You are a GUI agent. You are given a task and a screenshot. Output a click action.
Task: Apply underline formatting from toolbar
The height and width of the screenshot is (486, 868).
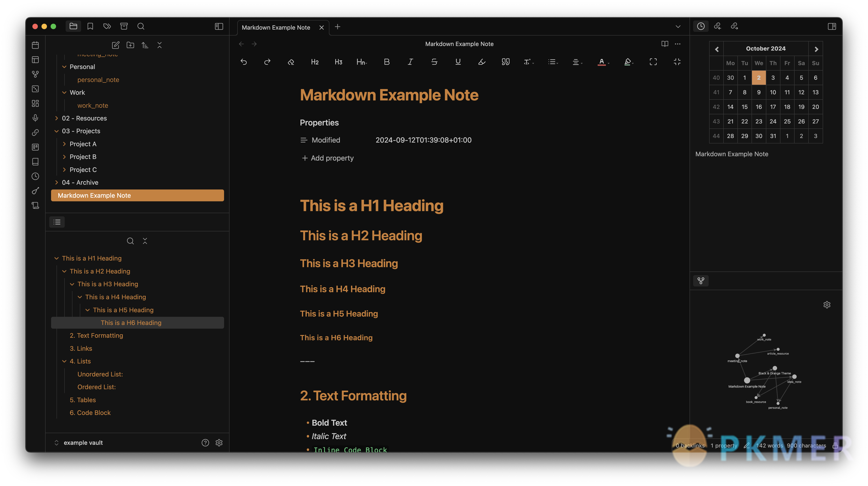coord(458,62)
